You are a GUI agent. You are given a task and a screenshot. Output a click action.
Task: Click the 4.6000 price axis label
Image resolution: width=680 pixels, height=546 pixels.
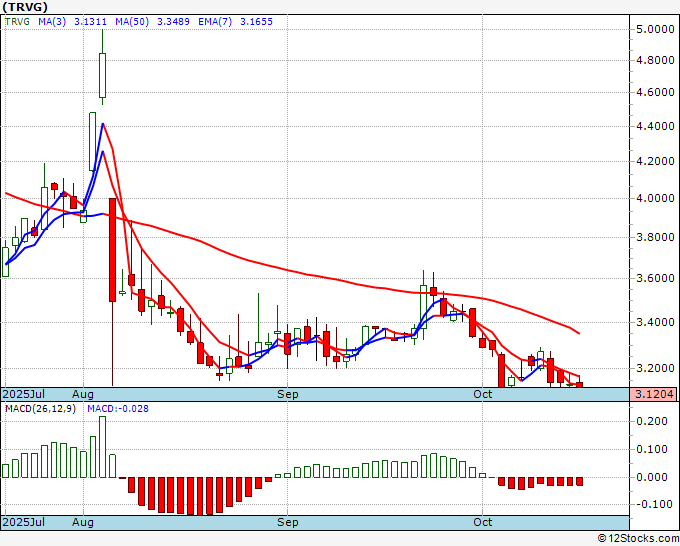[655, 92]
